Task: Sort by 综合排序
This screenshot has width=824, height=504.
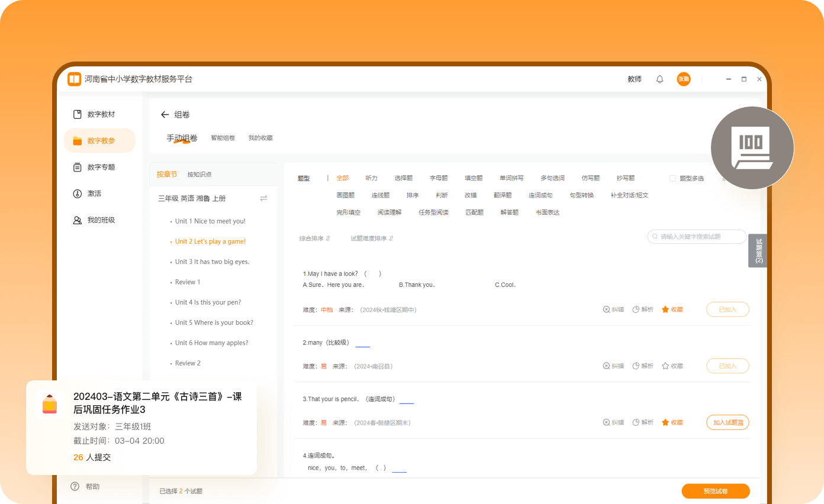Action: (315, 238)
